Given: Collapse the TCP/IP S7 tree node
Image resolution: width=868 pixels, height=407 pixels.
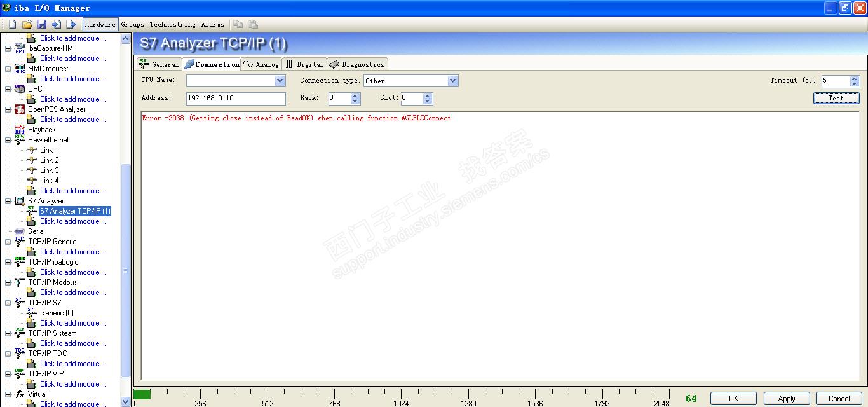Looking at the screenshot, I should tap(8, 303).
